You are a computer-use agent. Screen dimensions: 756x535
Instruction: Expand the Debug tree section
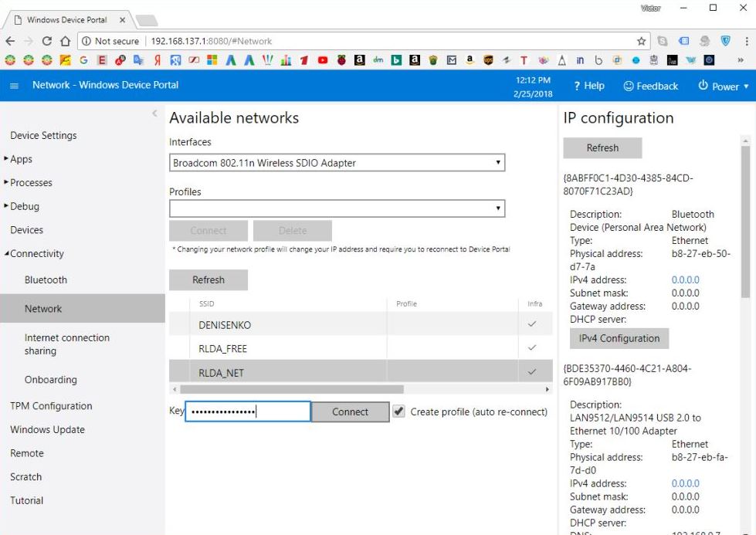(6, 206)
